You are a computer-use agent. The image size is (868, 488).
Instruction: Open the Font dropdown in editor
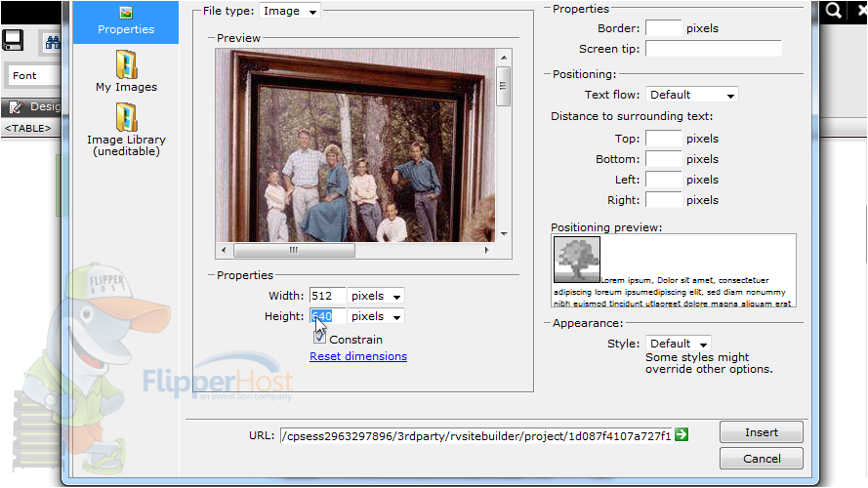click(x=34, y=76)
